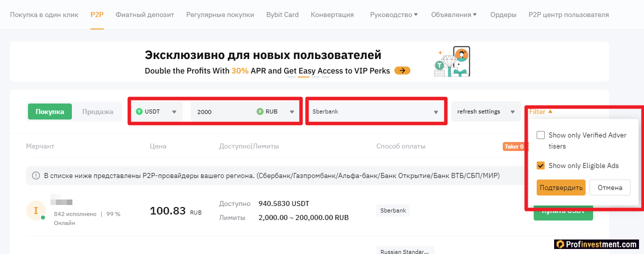Click the 842 исполнено merchant stat
Image resolution: width=644 pixels, height=254 pixels.
75,214
